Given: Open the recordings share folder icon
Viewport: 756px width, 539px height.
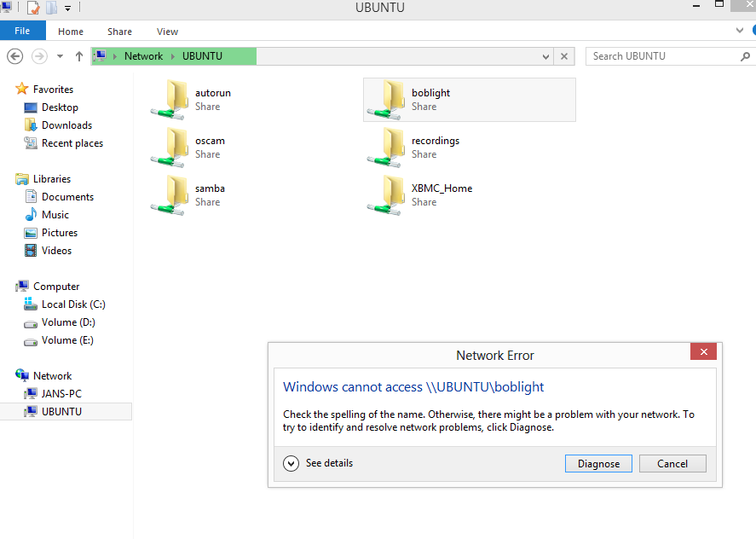Looking at the screenshot, I should (x=386, y=148).
